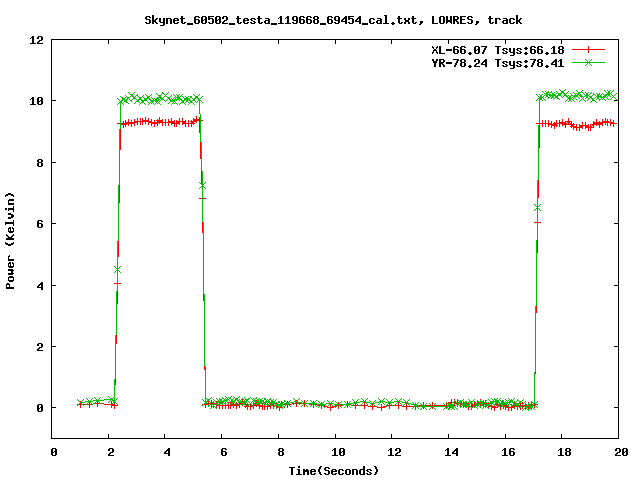The image size is (640, 480).
Task: Click green rising-edge marker near 6.5 Kelvin
Action: [x=537, y=208]
